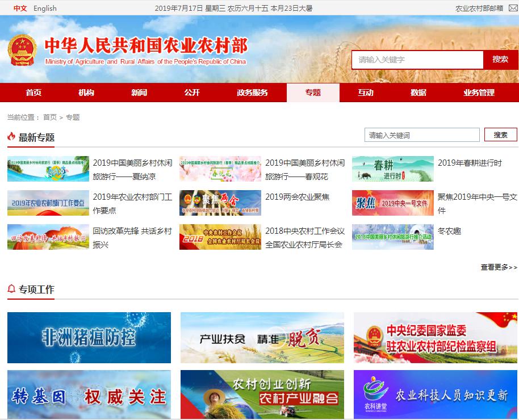This screenshot has width=519, height=420.
Task: Open the 聚焦2019中央一号文件 thumbnail
Action: click(393, 203)
